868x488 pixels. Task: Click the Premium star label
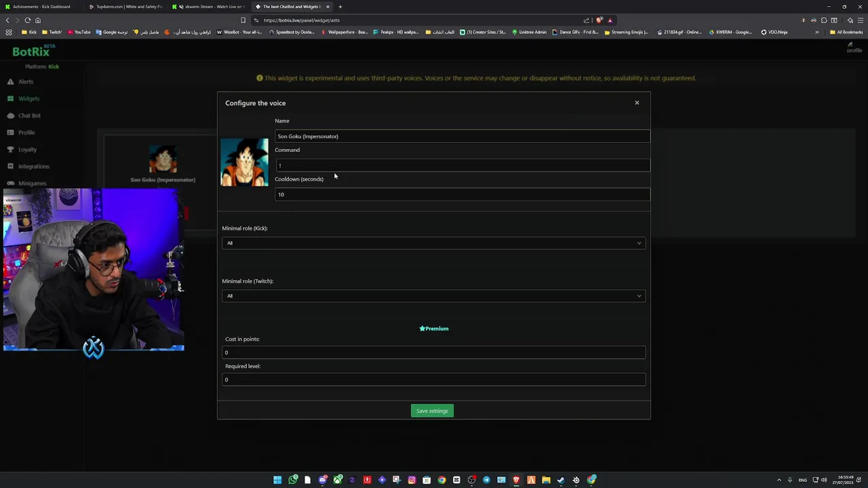coord(434,329)
